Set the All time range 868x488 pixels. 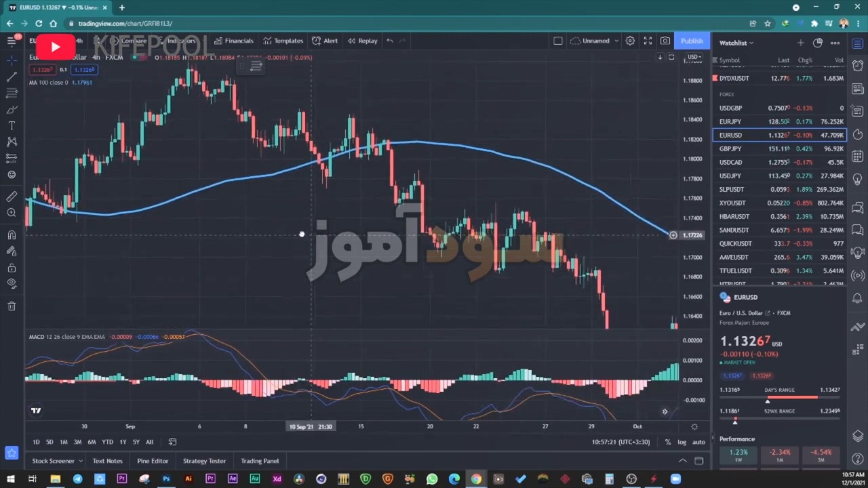150,442
